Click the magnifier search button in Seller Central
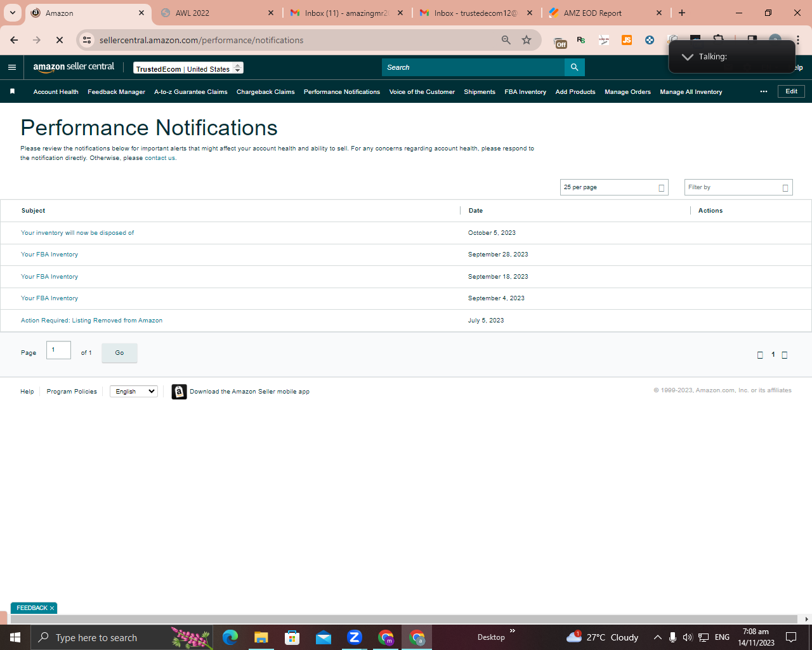Screen dimensions: 812x650 [x=574, y=67]
